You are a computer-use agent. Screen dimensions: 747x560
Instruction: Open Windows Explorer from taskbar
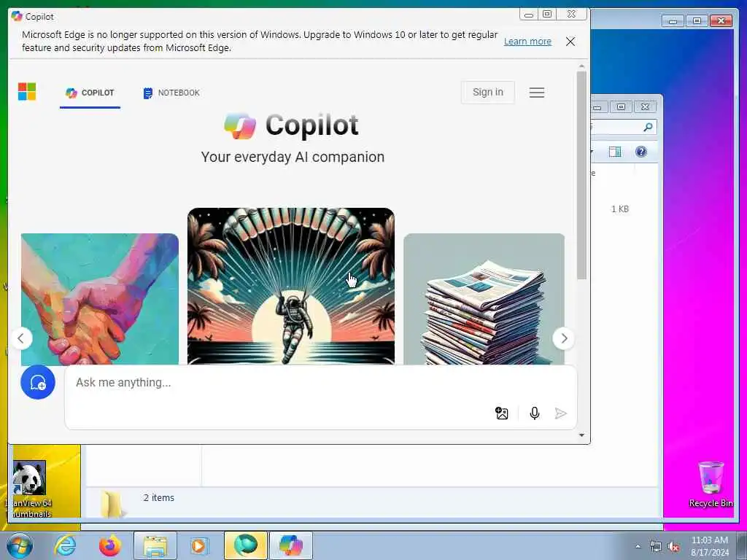point(155,545)
